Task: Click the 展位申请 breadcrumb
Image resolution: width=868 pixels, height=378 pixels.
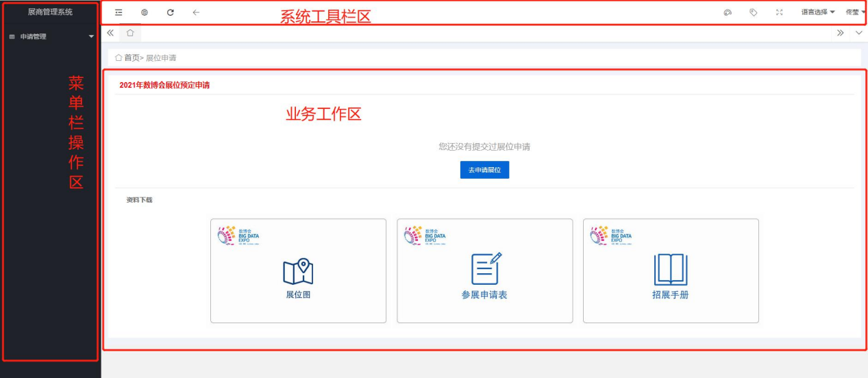Action: [x=161, y=58]
